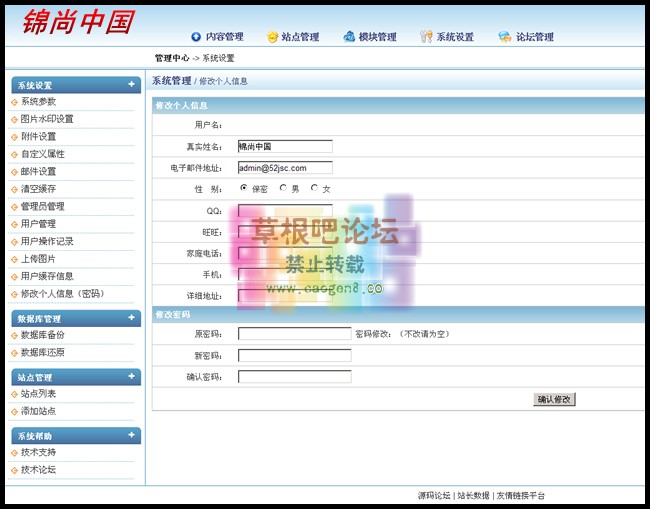Screen dimensions: 650x509
Task: Click the diamond icon beside 数据库备份
Action: (14, 336)
